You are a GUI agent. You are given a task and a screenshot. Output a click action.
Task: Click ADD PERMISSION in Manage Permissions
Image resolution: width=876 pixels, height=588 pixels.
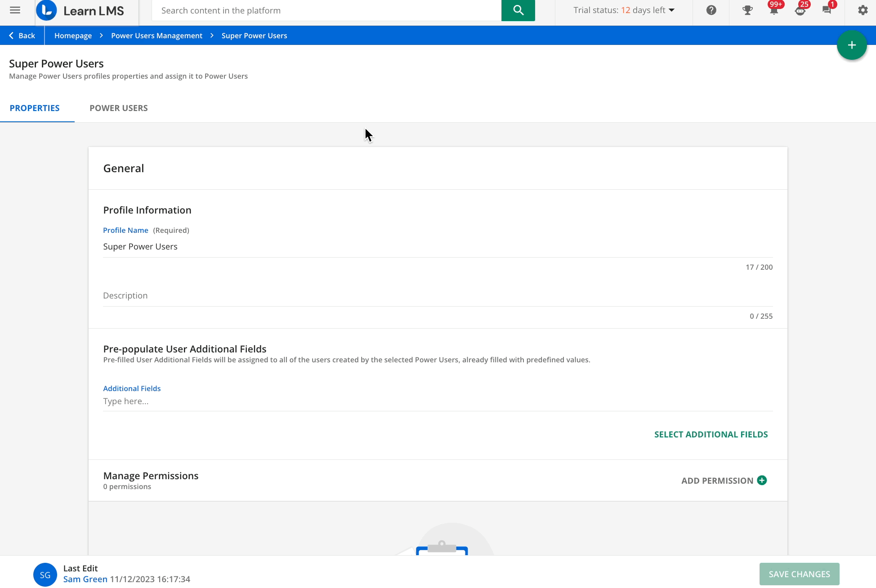point(723,481)
